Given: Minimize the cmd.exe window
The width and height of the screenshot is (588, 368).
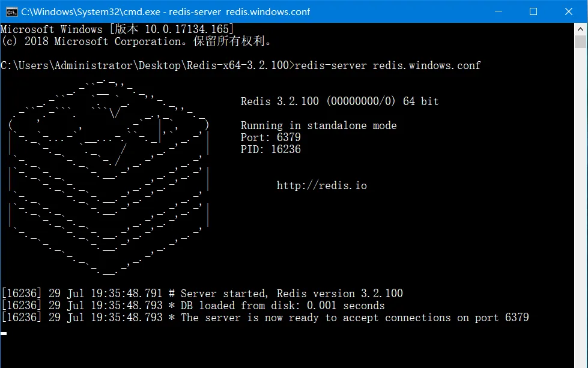Looking at the screenshot, I should click(x=499, y=11).
